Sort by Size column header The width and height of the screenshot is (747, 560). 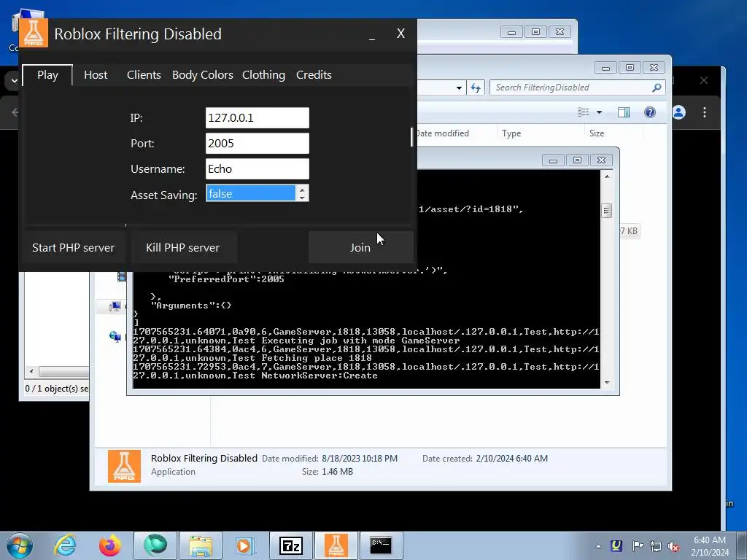(597, 133)
